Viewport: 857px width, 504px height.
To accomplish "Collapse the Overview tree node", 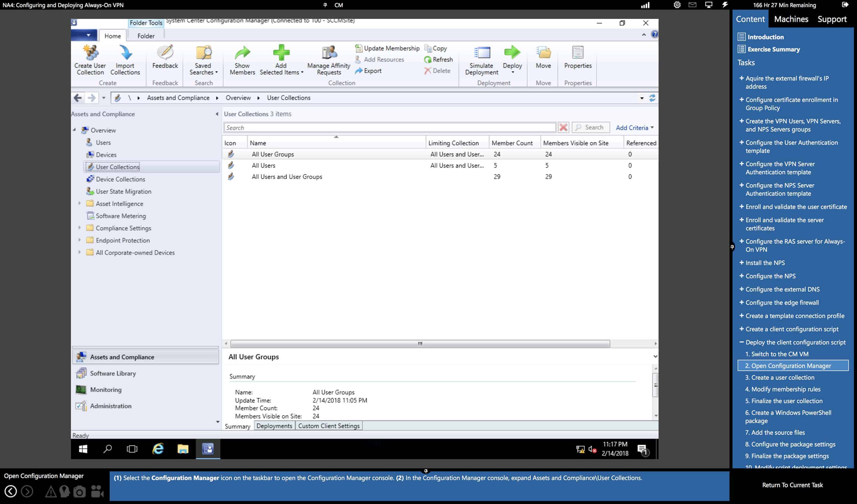I will click(74, 130).
